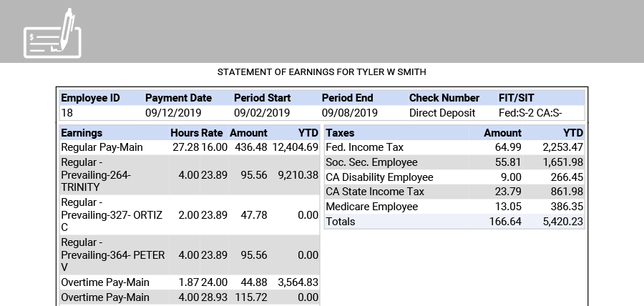
Task: Click the Earnings section header
Action: pos(82,133)
